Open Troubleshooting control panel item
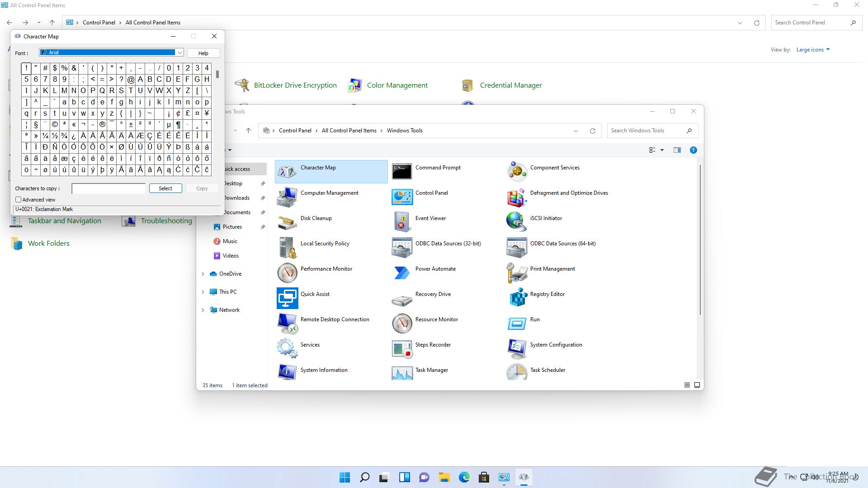Viewport: 868px width, 488px height. 166,221
